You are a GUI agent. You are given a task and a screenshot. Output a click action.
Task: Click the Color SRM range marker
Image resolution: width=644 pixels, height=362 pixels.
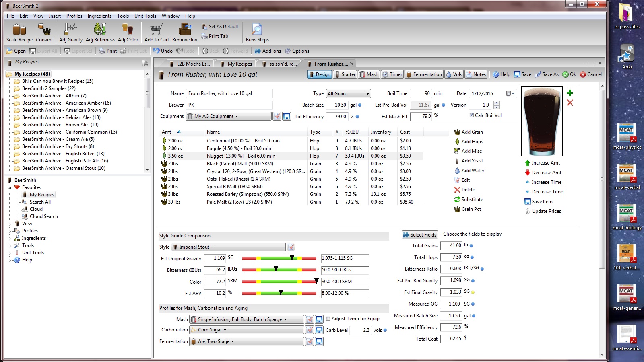click(x=316, y=281)
